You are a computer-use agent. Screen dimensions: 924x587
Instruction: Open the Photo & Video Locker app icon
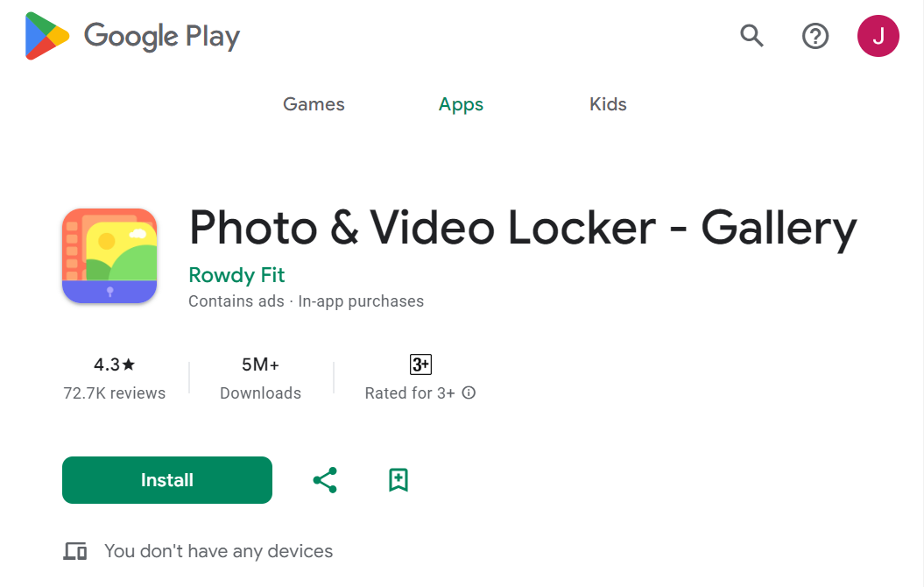coord(109,255)
